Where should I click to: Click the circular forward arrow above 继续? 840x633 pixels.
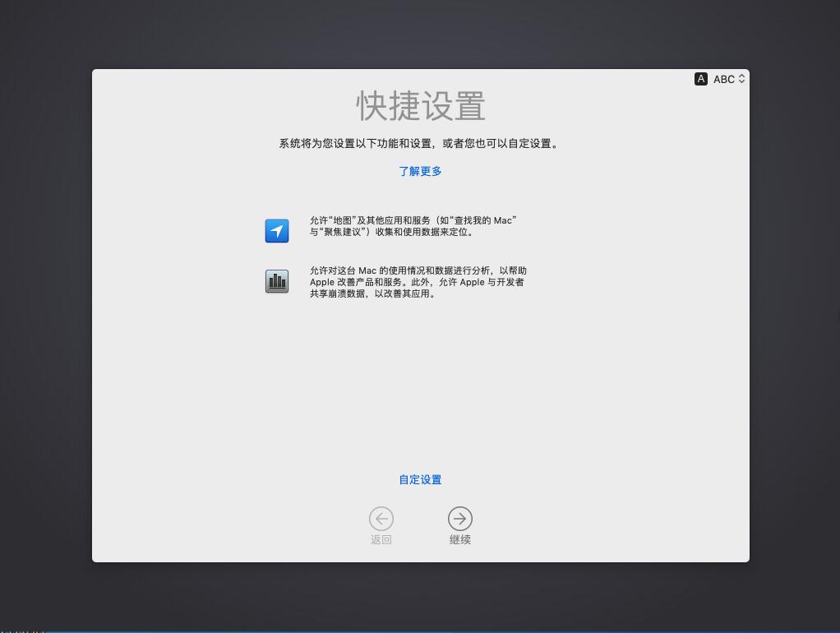pos(460,519)
